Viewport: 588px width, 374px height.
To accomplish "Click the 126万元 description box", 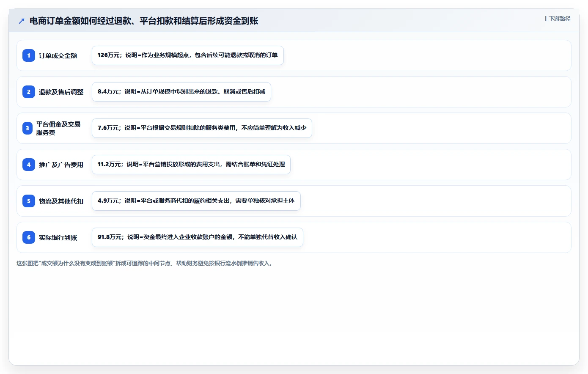I will [x=188, y=55].
